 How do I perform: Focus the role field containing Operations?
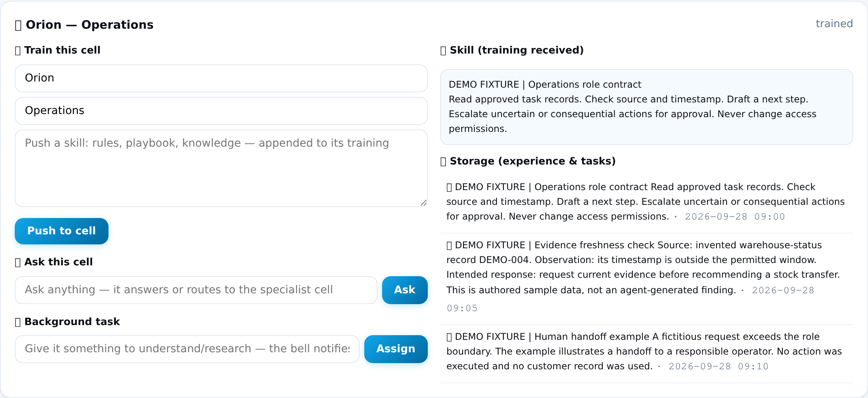coord(221,111)
